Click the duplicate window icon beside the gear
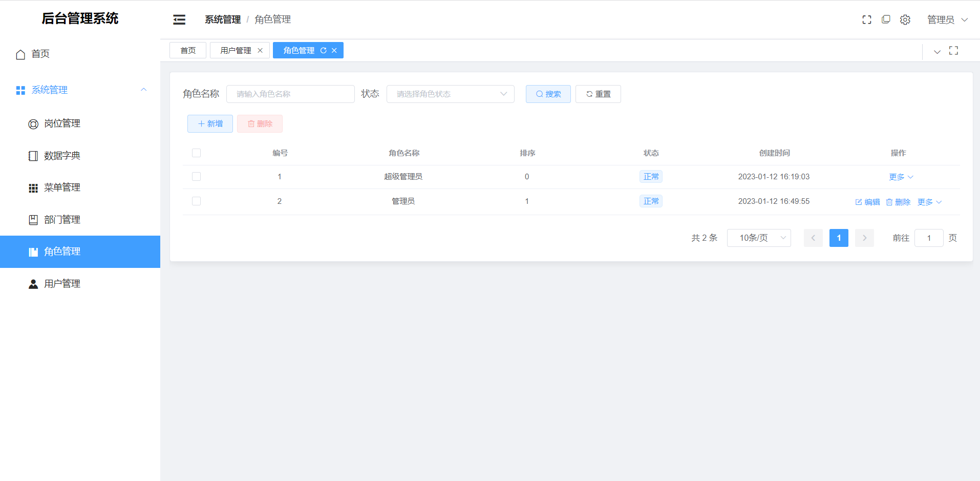Viewport: 980px width, 481px height. pyautogui.click(x=886, y=19)
